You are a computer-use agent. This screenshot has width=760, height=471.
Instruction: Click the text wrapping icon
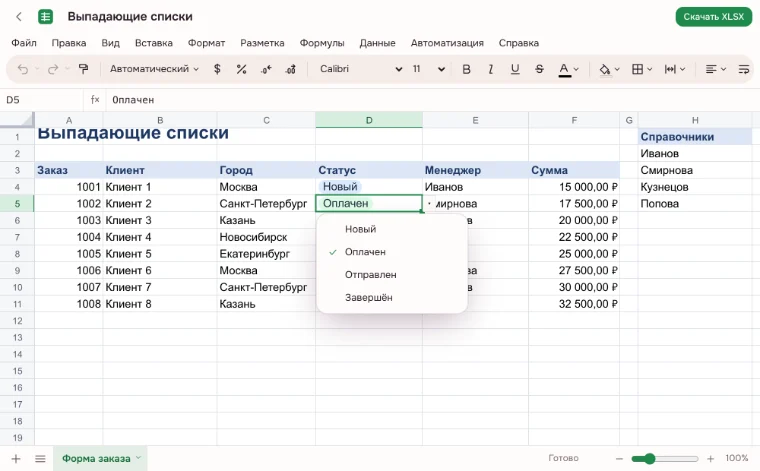click(x=744, y=69)
